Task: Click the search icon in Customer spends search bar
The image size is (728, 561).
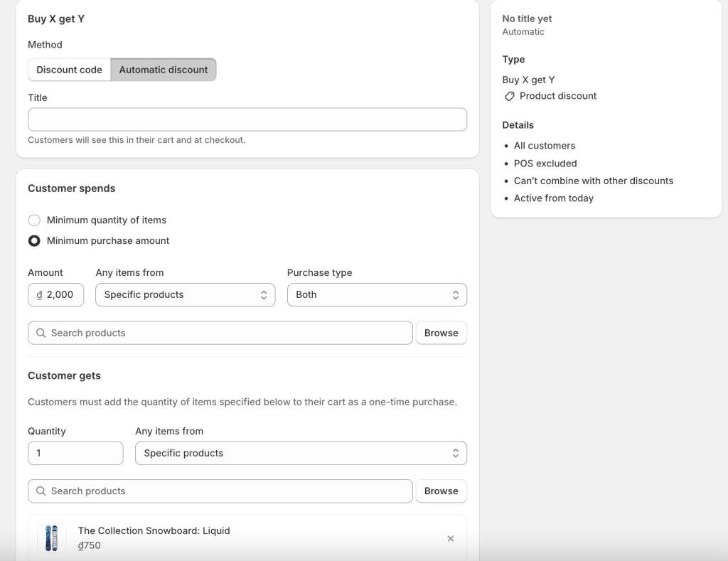Action: [x=41, y=333]
